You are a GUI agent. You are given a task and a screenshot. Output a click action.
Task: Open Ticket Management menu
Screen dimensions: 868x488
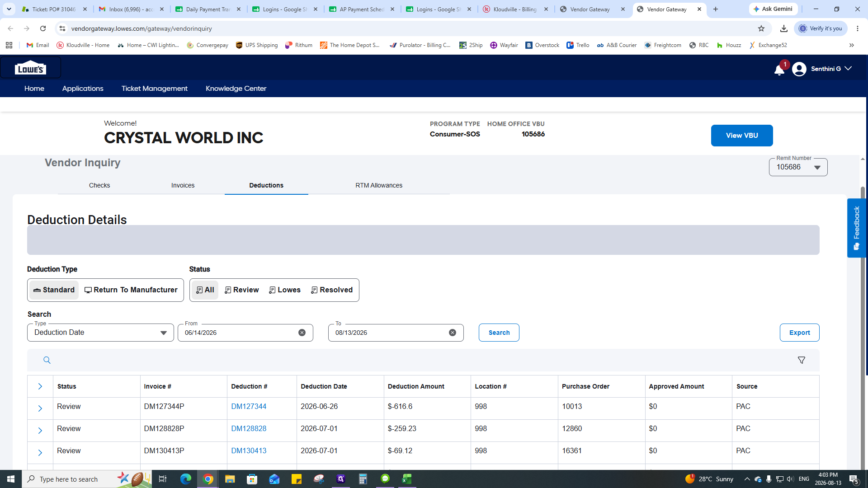(x=155, y=89)
